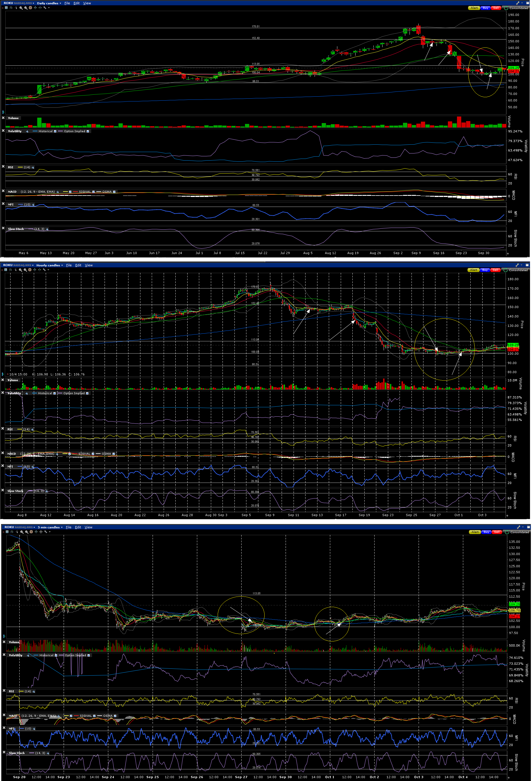Toggle the OSMA checkbox on Daily MACD
Screen dimensions: 532x781
[x=114, y=192]
